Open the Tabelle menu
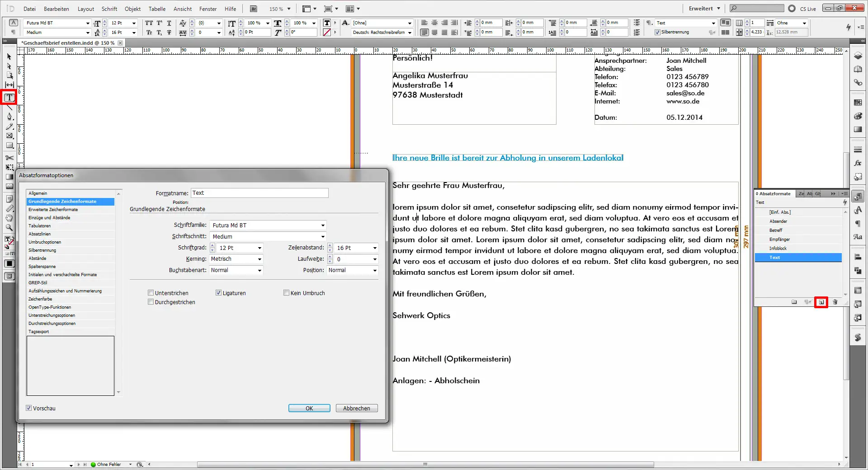868x470 pixels. pos(157,9)
